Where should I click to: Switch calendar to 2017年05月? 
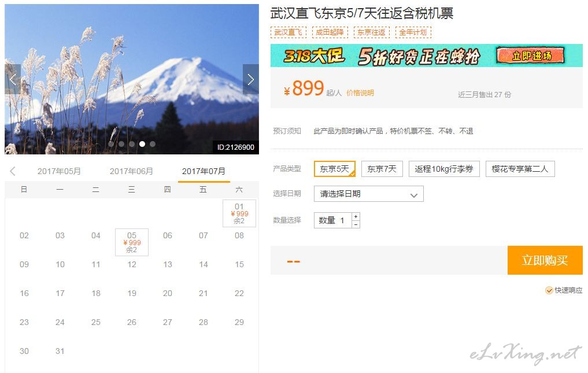59,172
